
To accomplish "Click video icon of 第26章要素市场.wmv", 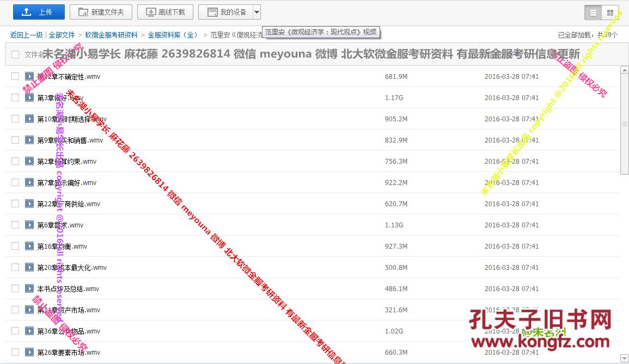I will (29, 353).
